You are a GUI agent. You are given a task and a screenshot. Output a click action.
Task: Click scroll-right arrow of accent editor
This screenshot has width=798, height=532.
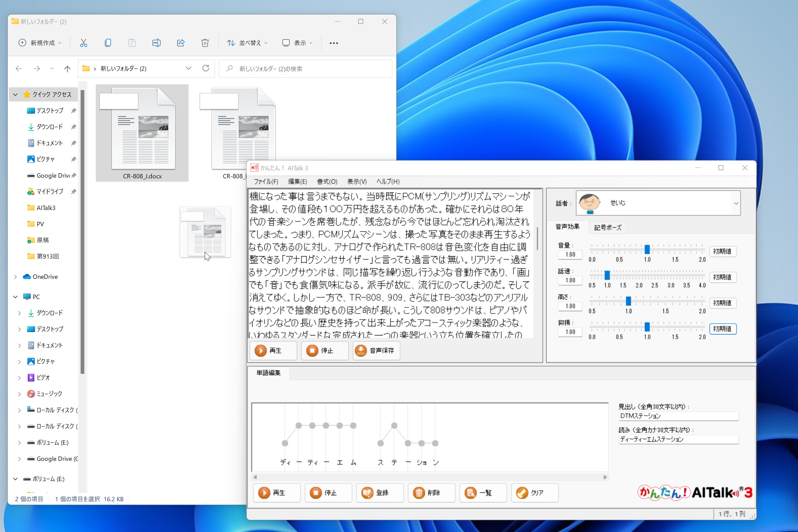605,477
